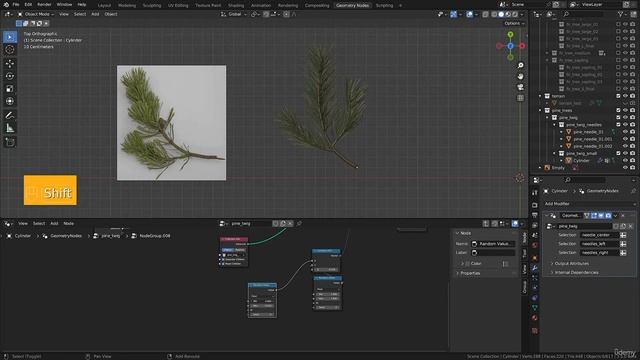
Task: Open the File menu
Action: click(16, 4)
